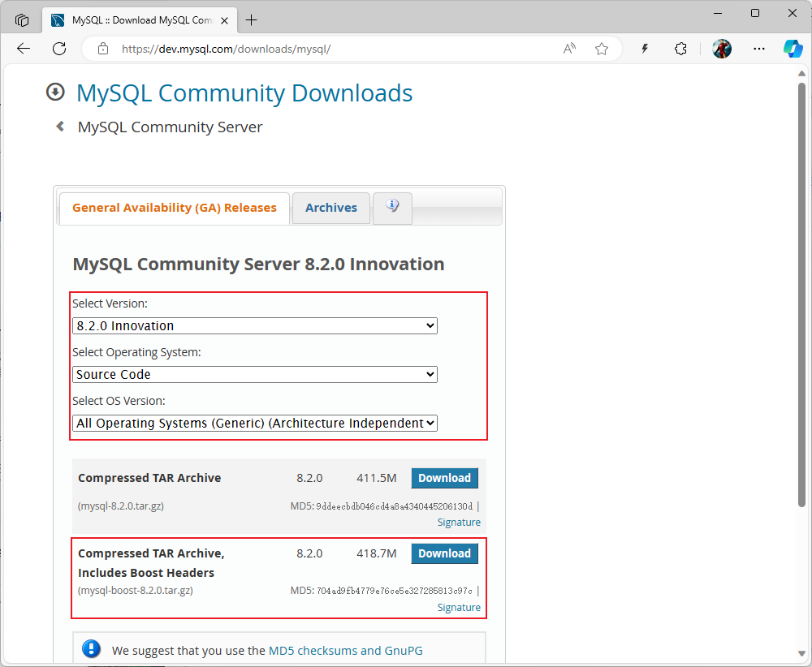Switch to the Archives tab
This screenshot has height=667, width=812.
(330, 208)
